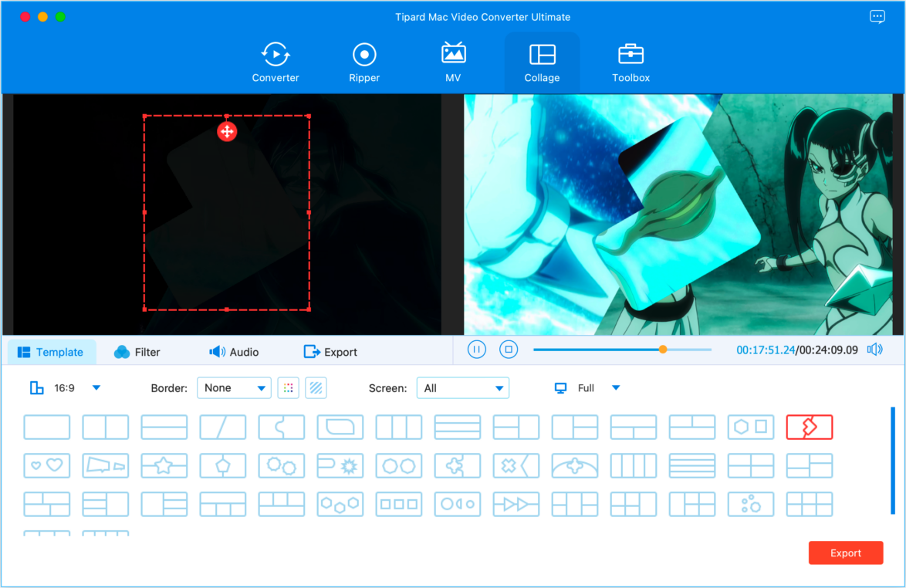This screenshot has width=906, height=588.
Task: Select the single-screen template
Action: tap(47, 427)
